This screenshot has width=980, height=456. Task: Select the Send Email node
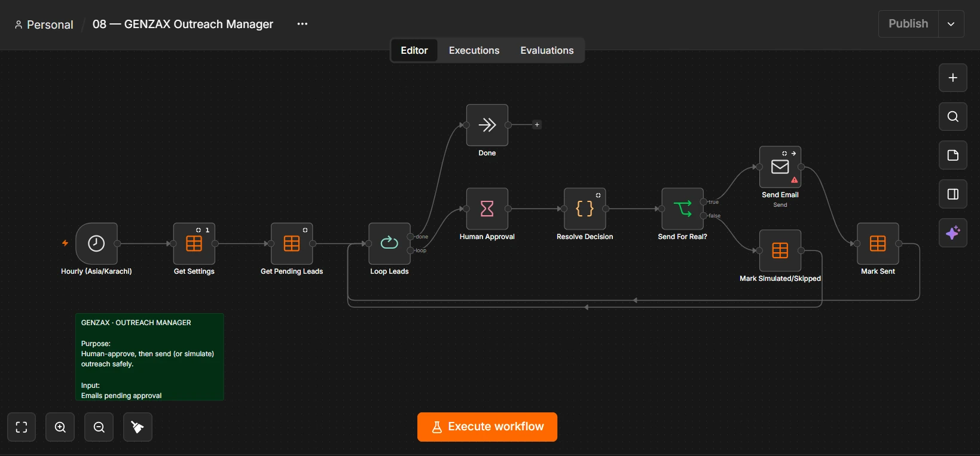point(780,167)
